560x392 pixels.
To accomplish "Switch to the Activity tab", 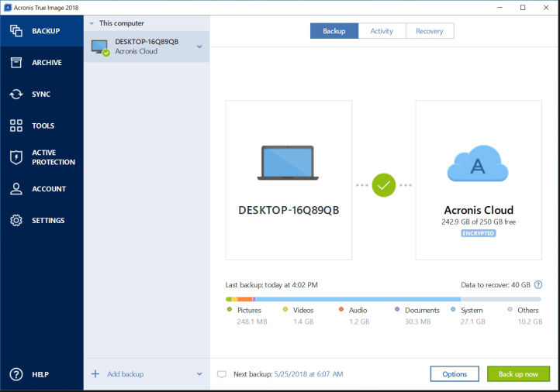I will pyautogui.click(x=382, y=31).
